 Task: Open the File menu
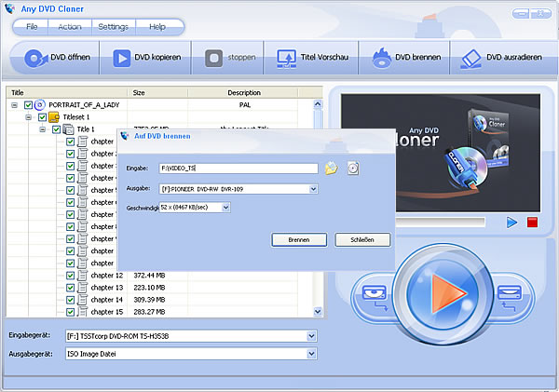click(x=32, y=27)
